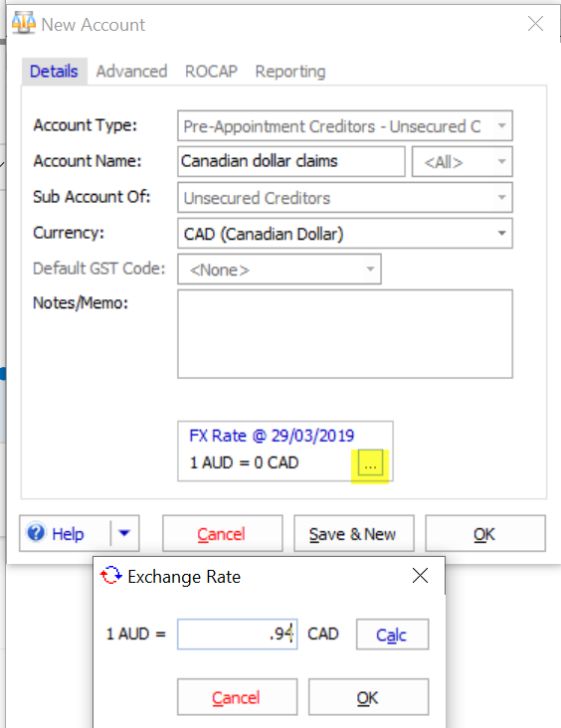Expand the Account Type dropdown
The image size is (561, 728).
point(501,126)
